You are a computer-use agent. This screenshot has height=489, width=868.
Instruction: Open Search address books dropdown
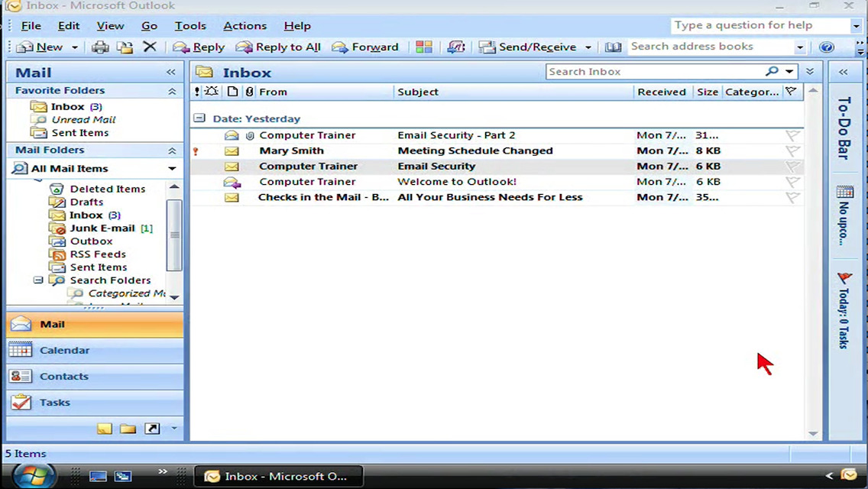pos(800,47)
